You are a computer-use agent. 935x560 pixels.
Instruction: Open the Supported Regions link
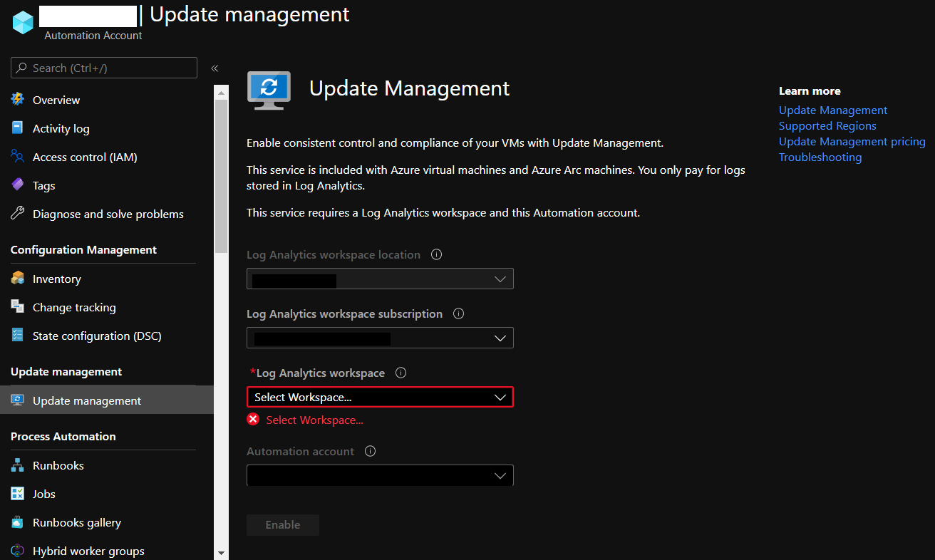(x=827, y=125)
